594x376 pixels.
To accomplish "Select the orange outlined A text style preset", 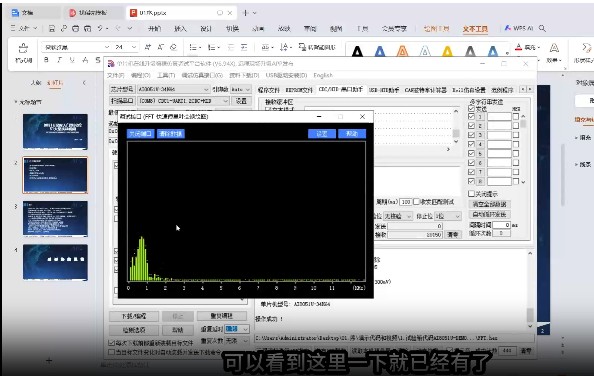I will [x=402, y=51].
